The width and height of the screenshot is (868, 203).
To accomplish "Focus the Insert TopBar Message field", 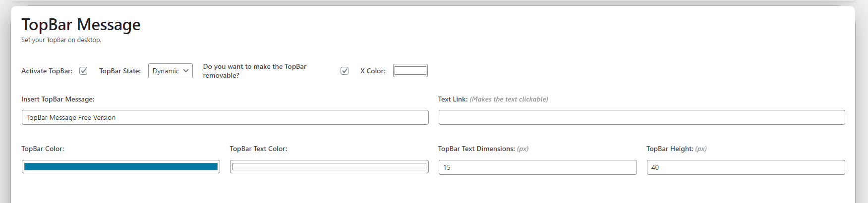I will [x=225, y=117].
